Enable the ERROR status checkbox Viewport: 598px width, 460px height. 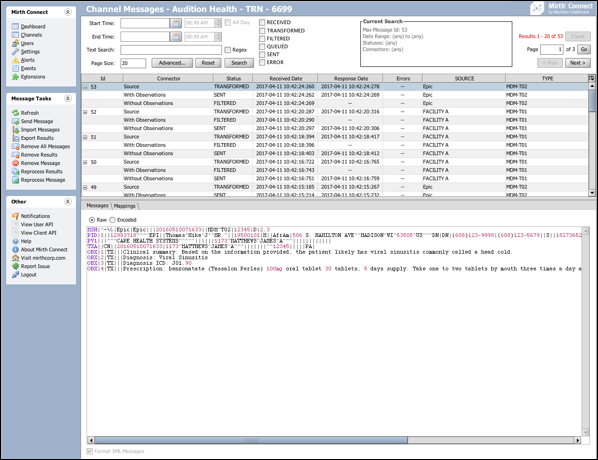262,62
